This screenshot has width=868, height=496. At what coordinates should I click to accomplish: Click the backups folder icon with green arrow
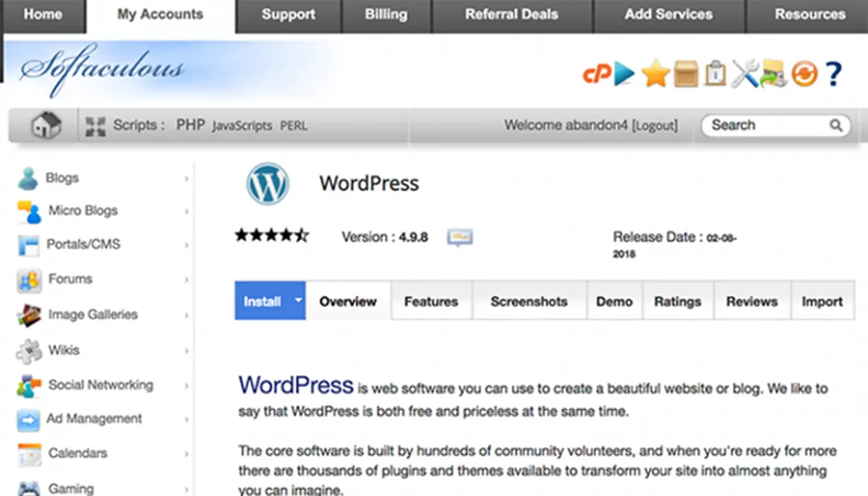click(x=773, y=74)
